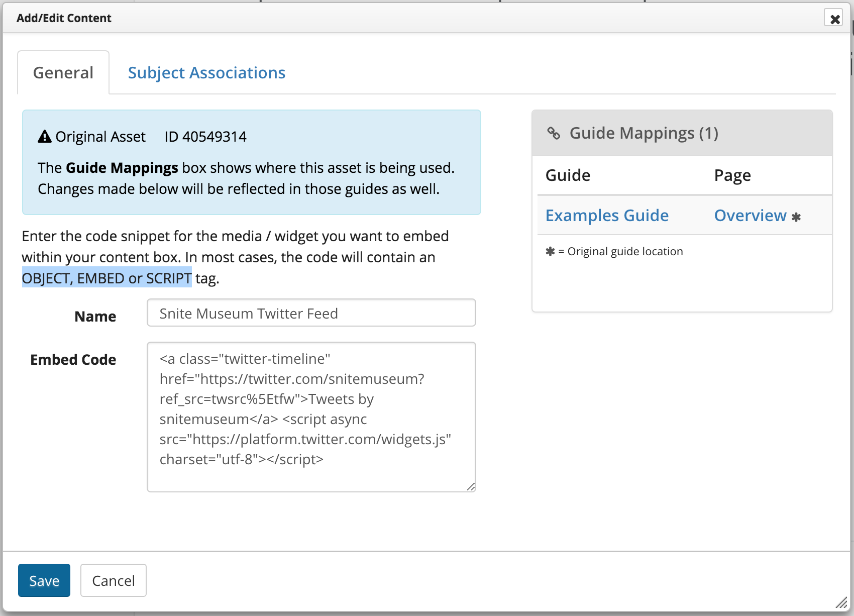854x616 pixels.
Task: Save the embed content changes
Action: point(44,580)
